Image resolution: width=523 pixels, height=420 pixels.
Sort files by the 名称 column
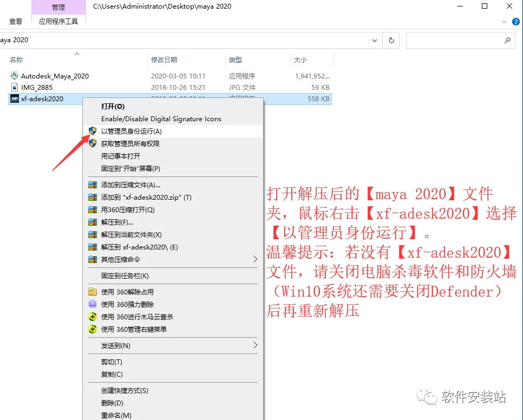click(x=16, y=60)
